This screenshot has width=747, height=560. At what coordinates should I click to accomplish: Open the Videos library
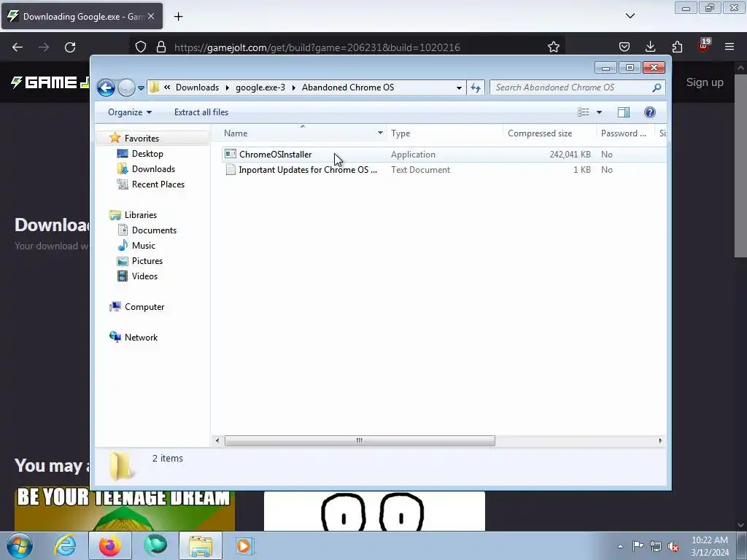[144, 276]
